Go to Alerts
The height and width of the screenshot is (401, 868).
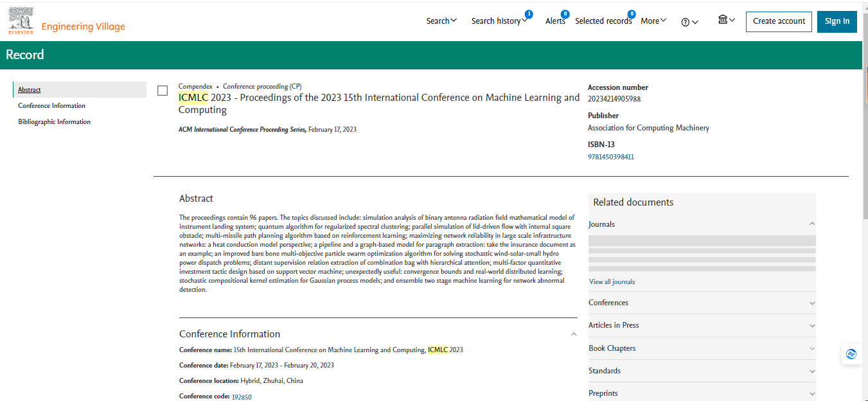[555, 21]
